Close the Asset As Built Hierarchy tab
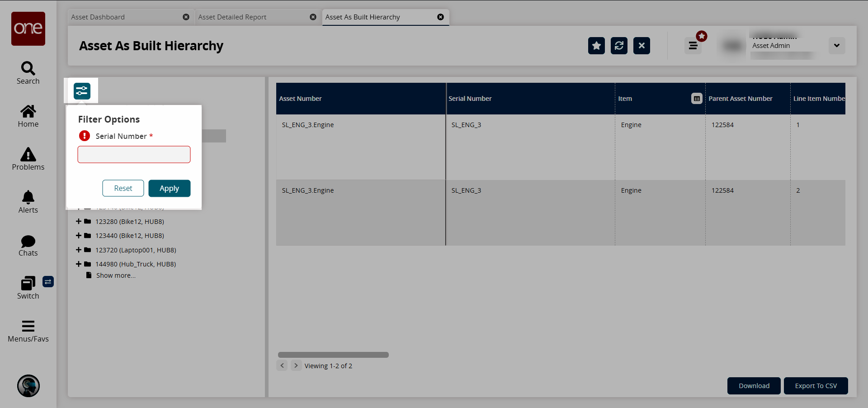This screenshot has width=868, height=408. pyautogui.click(x=440, y=17)
